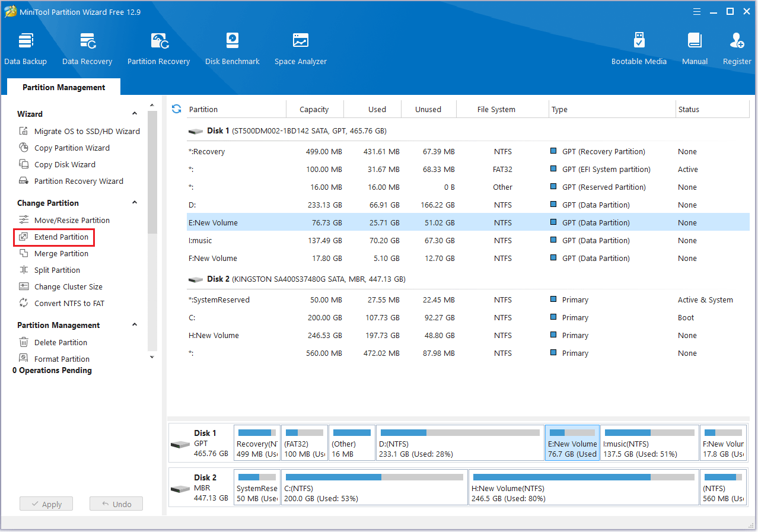The image size is (758, 532).
Task: Start the Disk Benchmark tool
Action: [232, 49]
